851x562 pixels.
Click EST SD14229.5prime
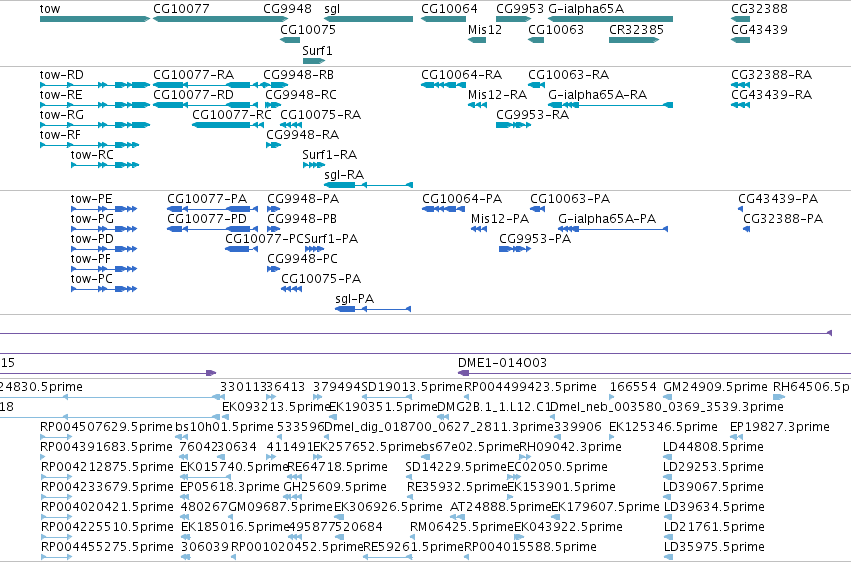[411, 477]
